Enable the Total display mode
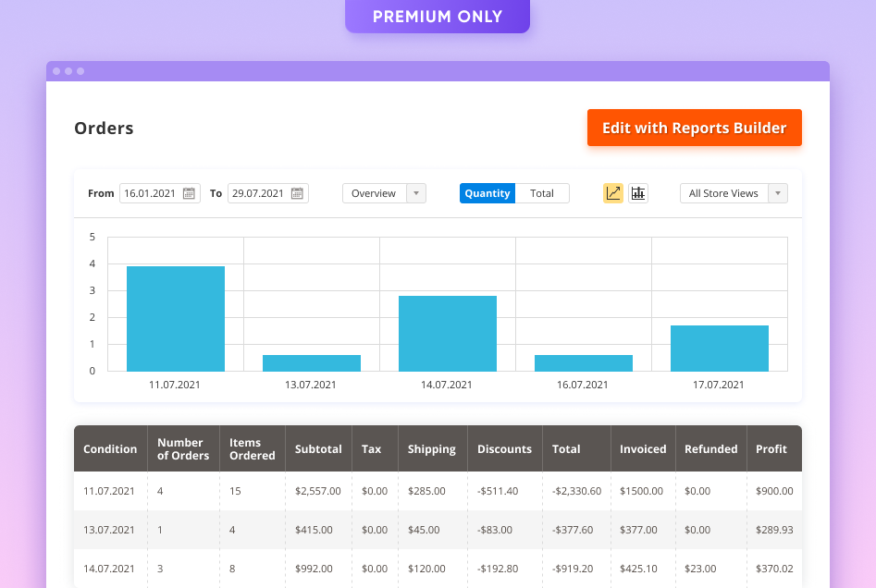 [543, 192]
